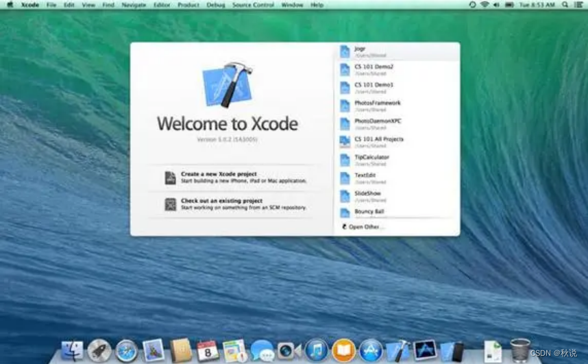Image resolution: width=588 pixels, height=364 pixels.
Task: Open the File menu
Action: point(51,5)
